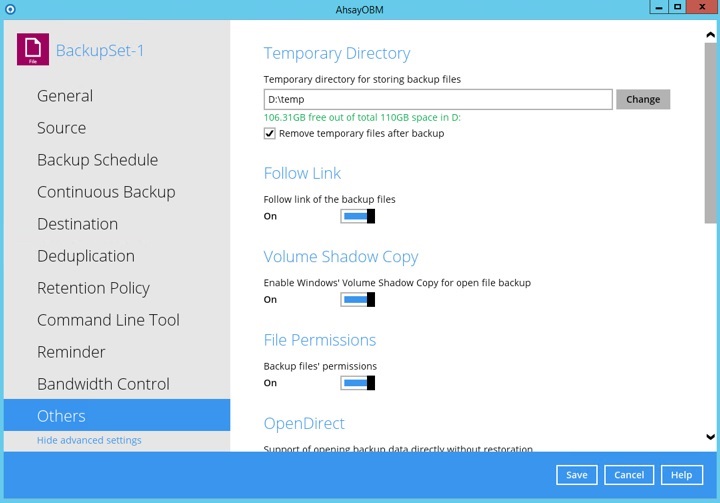
Task: Switch off File Permissions toggle
Action: tap(357, 382)
